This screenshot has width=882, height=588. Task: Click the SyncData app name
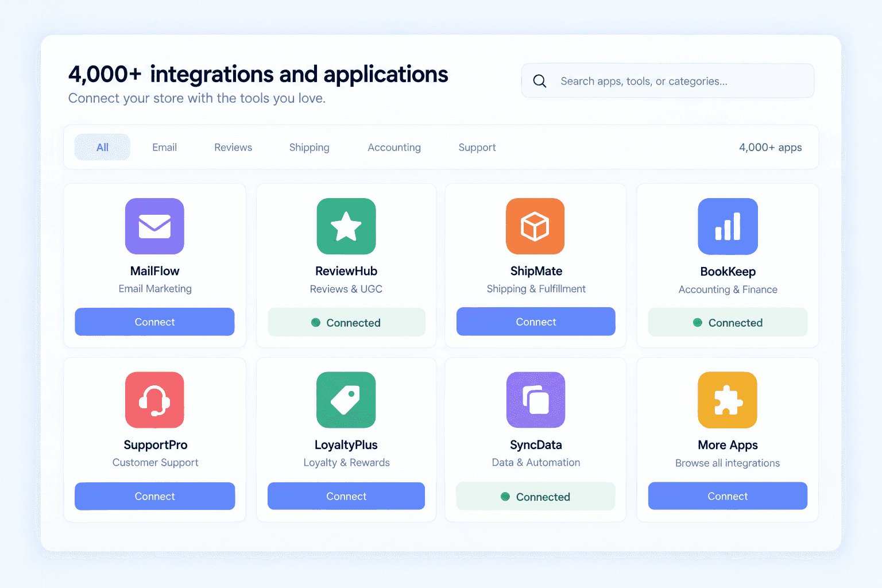tap(536, 445)
